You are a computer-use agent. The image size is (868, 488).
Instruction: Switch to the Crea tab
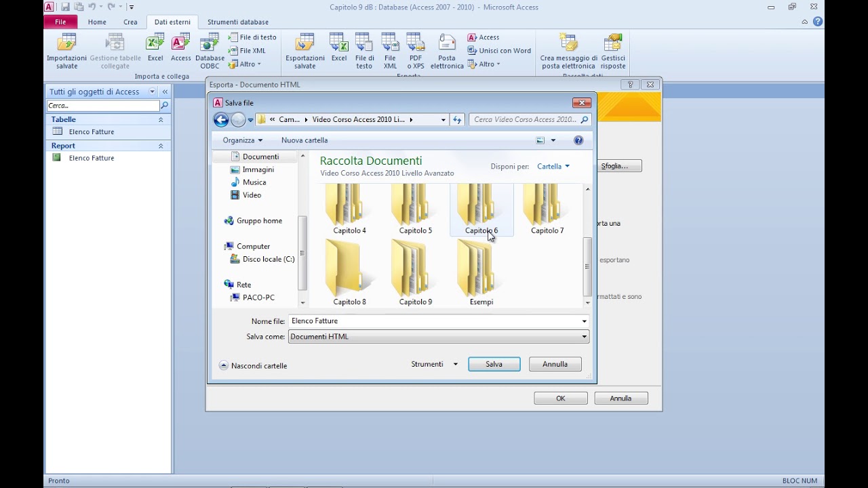pyautogui.click(x=130, y=22)
